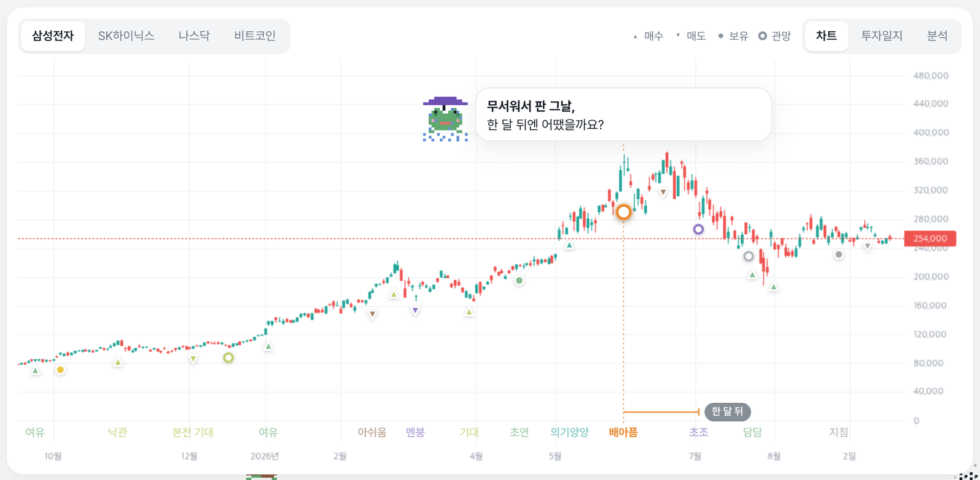Select the yellow dot hold marker near 10월
This screenshot has height=480, width=980.
tap(60, 370)
